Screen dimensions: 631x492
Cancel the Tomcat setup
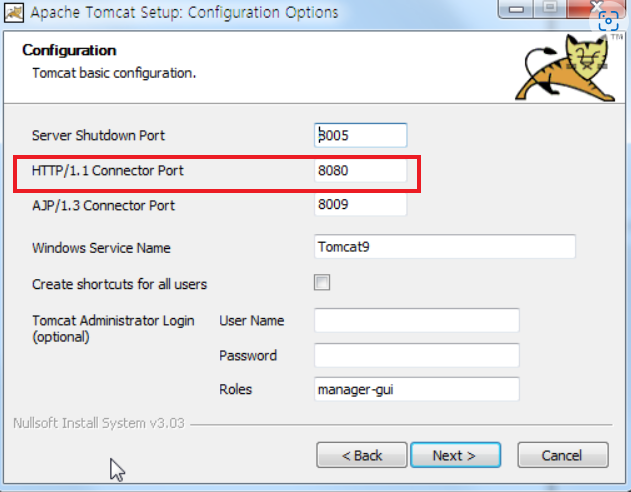[x=563, y=455]
